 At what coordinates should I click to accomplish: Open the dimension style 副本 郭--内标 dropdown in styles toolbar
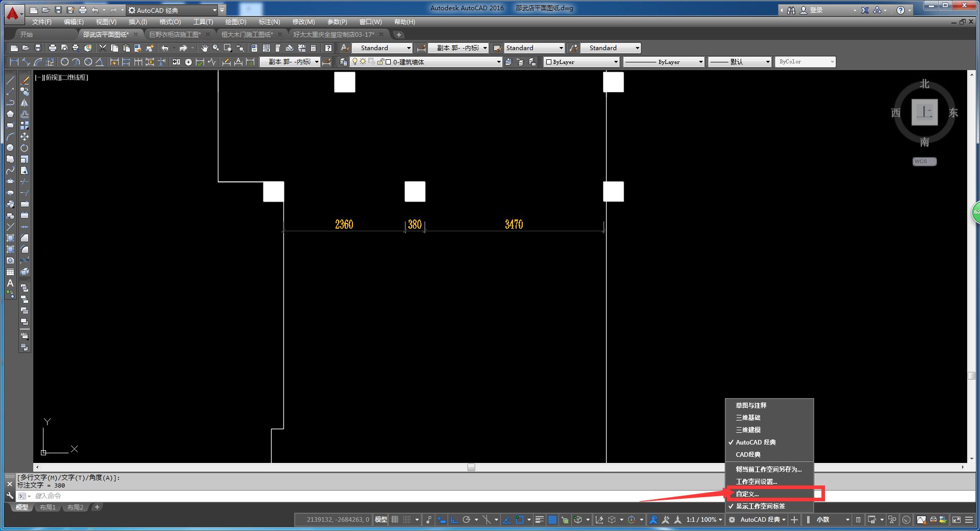coord(459,48)
